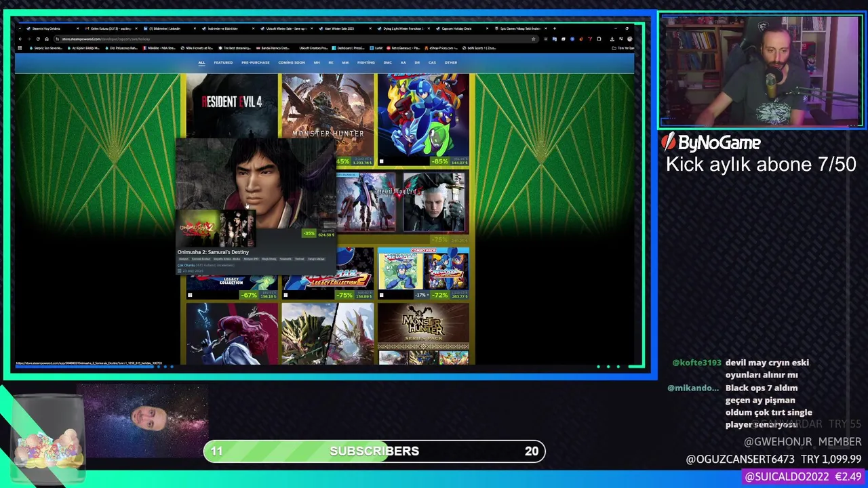Open the red-haired character game tile

pyautogui.click(x=232, y=333)
